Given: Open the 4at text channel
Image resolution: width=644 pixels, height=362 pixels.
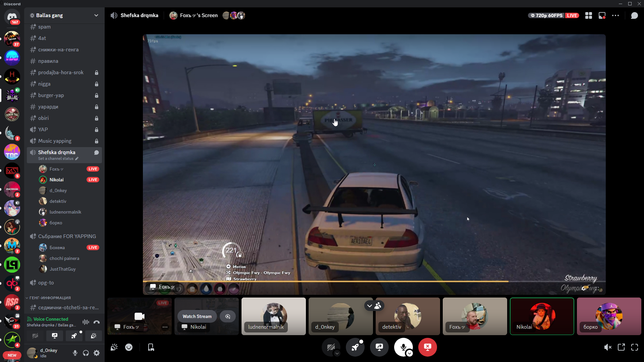Looking at the screenshot, I should (64, 38).
